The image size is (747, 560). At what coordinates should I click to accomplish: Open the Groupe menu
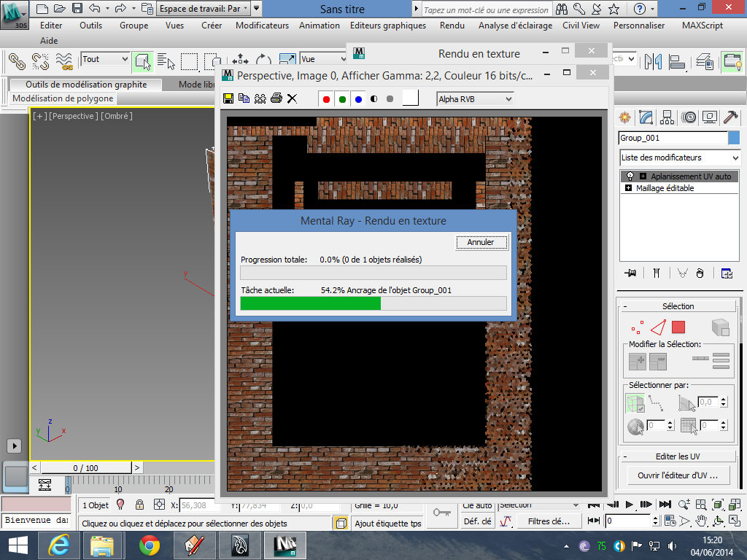(134, 26)
